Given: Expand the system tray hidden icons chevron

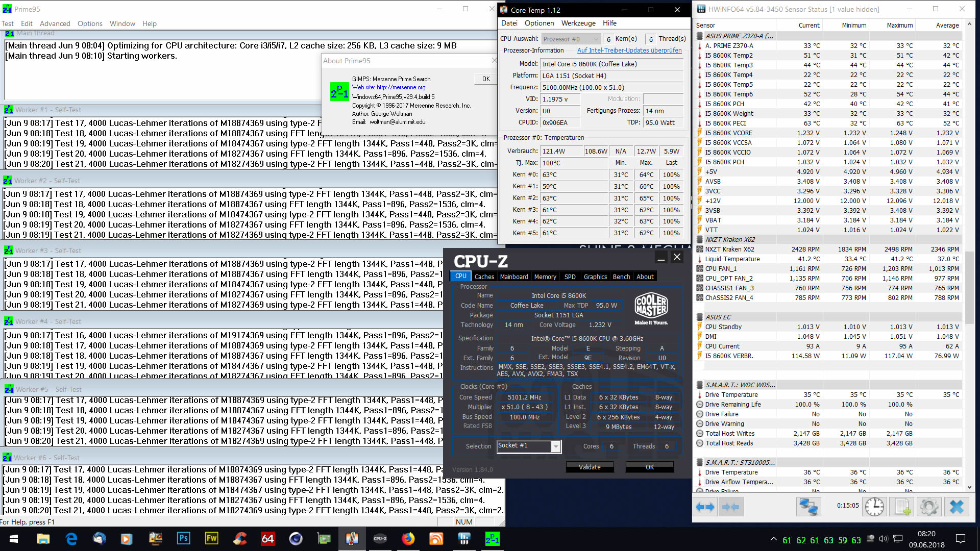Looking at the screenshot, I should (x=774, y=539).
